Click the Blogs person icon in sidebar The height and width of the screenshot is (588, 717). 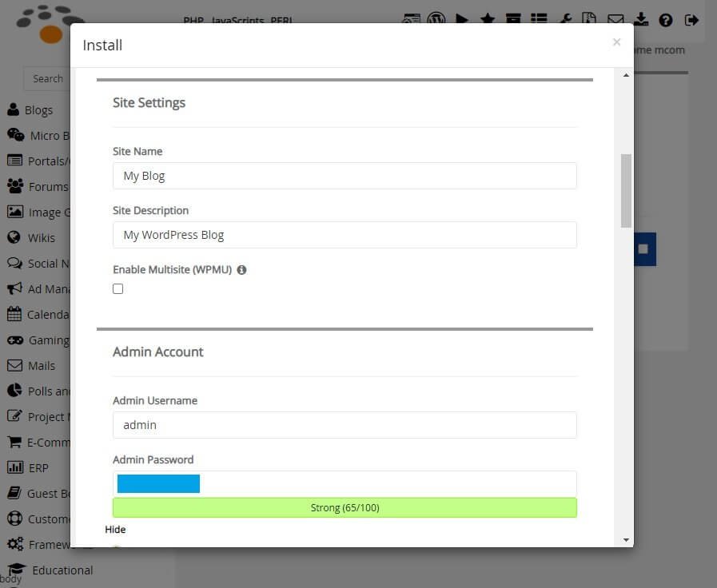14,109
